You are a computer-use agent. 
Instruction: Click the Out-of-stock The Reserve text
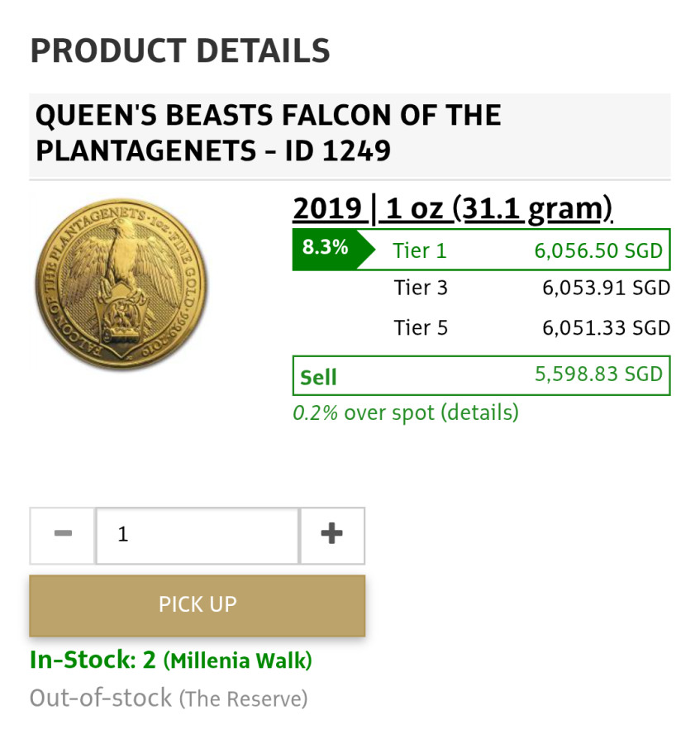(x=169, y=699)
